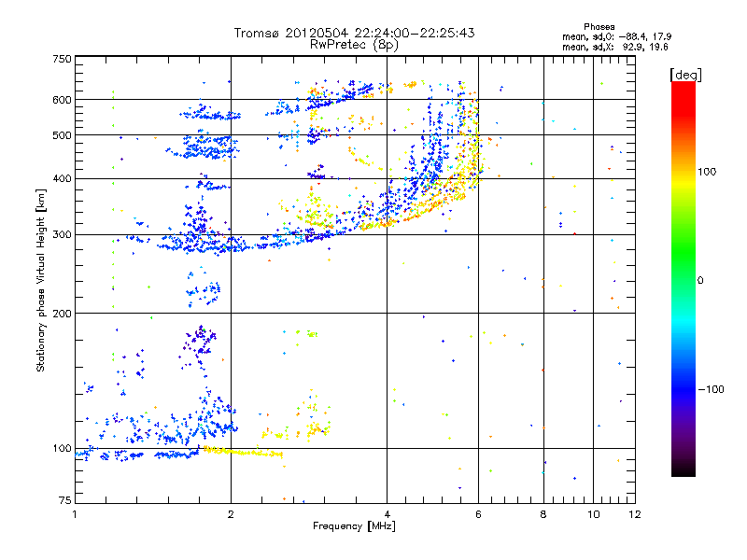Click the y-axis label '75'
Viewport: 747px width, 560px height.
click(65, 500)
